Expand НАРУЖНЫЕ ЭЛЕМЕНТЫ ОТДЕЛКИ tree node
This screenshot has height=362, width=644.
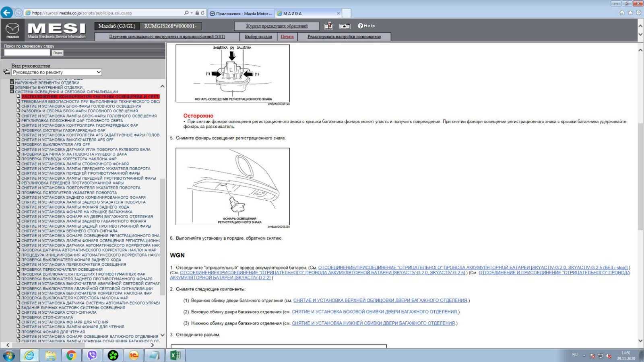(x=12, y=82)
